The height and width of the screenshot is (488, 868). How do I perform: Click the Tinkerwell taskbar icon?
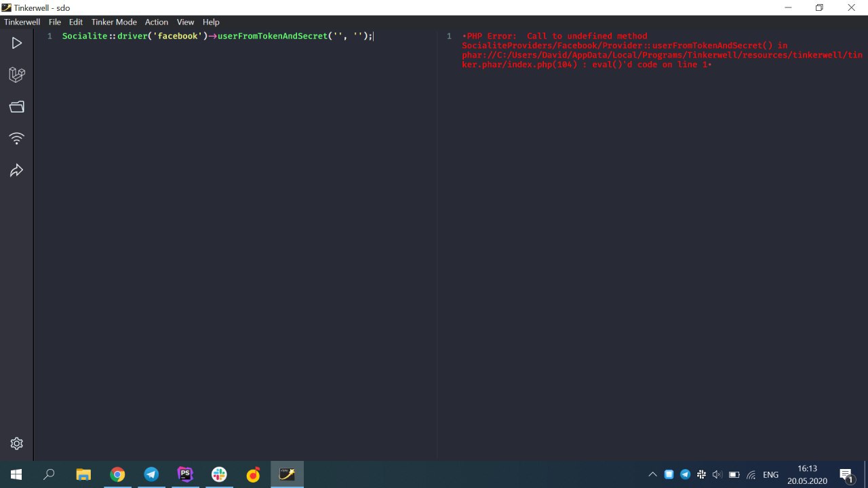point(287,474)
